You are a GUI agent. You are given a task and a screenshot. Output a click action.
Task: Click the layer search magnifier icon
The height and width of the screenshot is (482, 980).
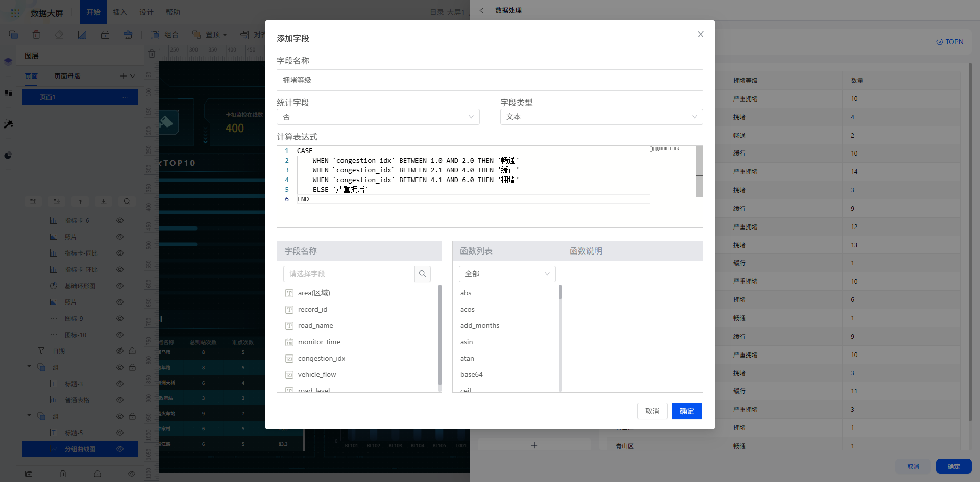pos(127,201)
